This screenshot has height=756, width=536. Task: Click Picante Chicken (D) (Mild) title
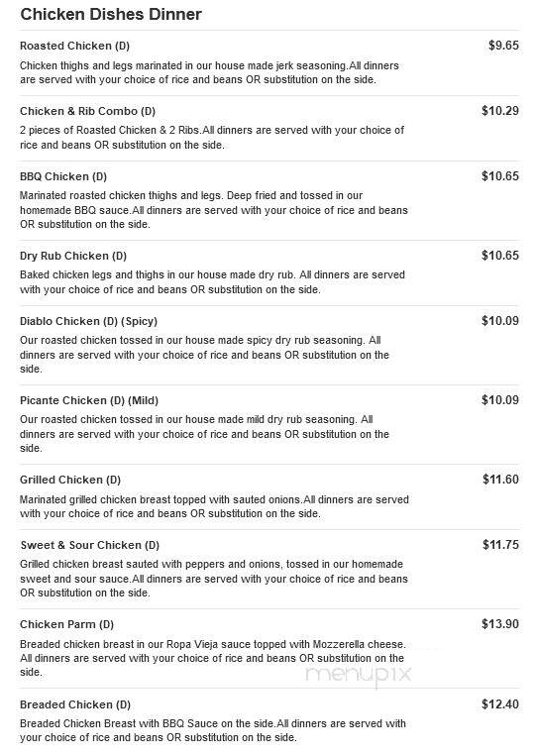pyautogui.click(x=89, y=400)
